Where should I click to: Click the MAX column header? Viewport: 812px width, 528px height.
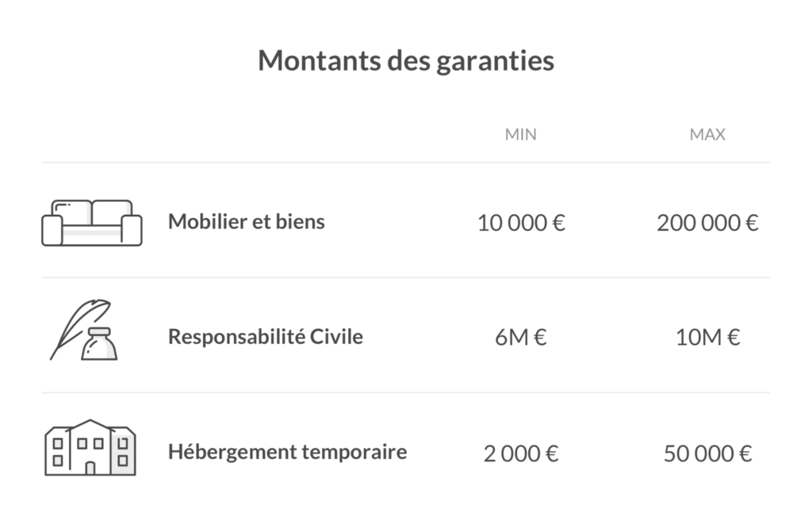point(707,135)
